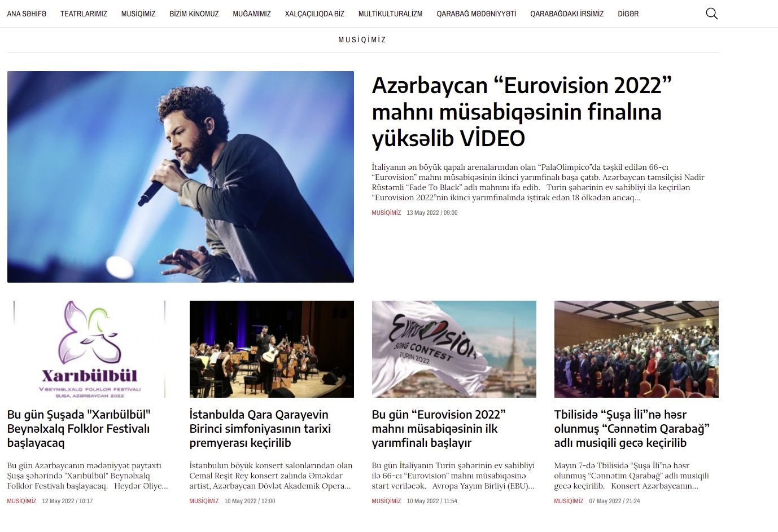Open Eurovision Turin 2022 flag thumbnail
The image size is (778, 532).
point(454,349)
